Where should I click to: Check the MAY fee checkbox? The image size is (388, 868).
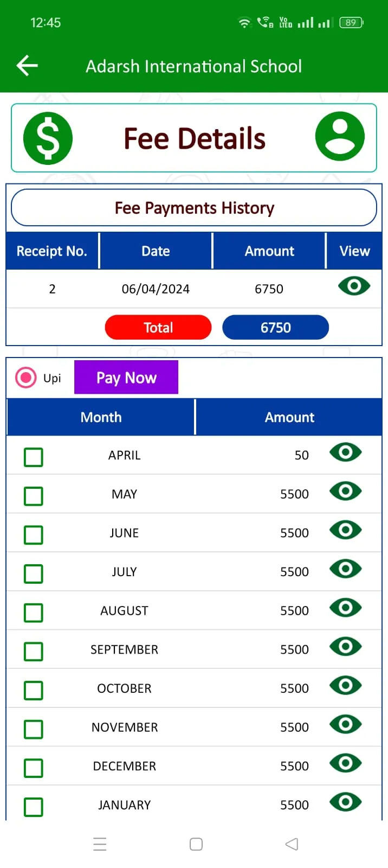click(34, 496)
